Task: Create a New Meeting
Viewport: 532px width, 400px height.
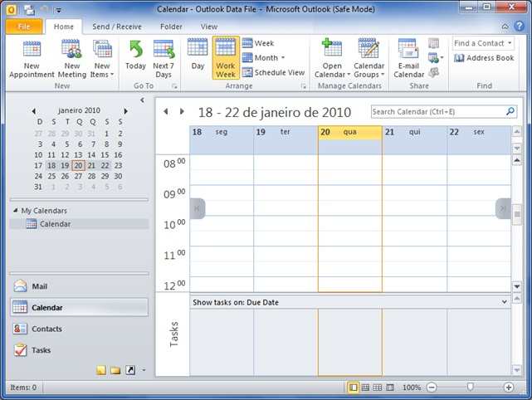Action: (x=72, y=59)
